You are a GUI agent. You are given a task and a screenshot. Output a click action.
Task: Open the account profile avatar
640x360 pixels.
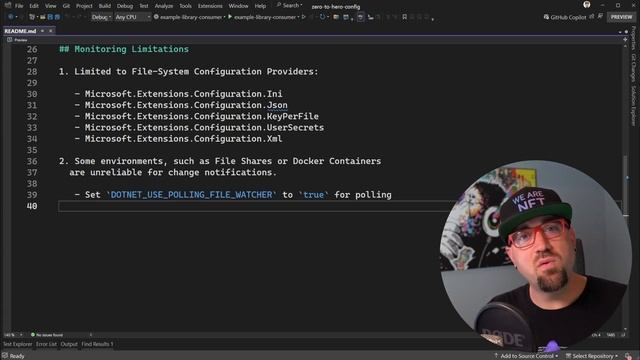[587, 5]
